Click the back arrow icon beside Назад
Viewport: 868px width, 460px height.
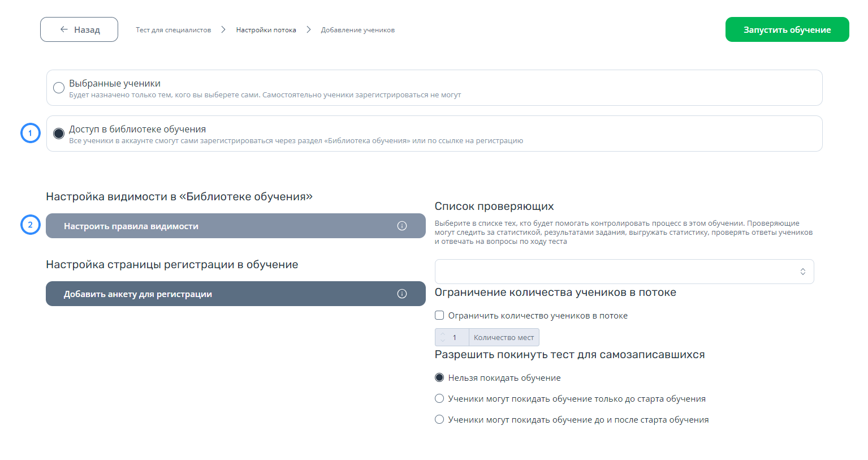pos(64,29)
